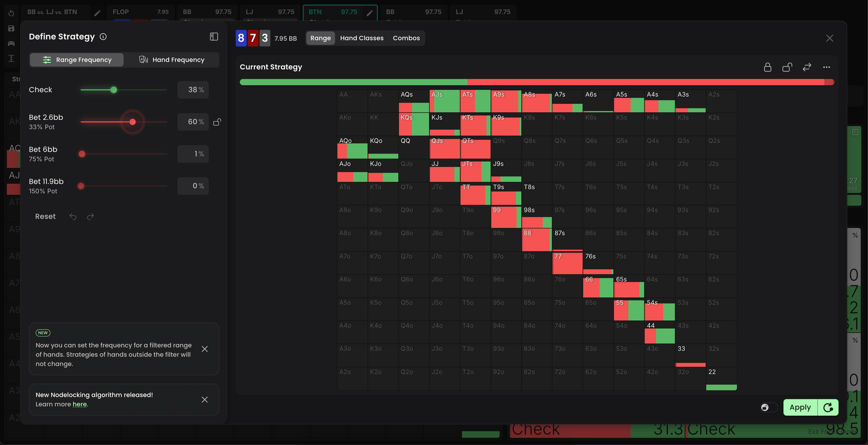Click the closed padlock icon above the strategy grid
Screen dimensions: 868x445
coord(767,67)
